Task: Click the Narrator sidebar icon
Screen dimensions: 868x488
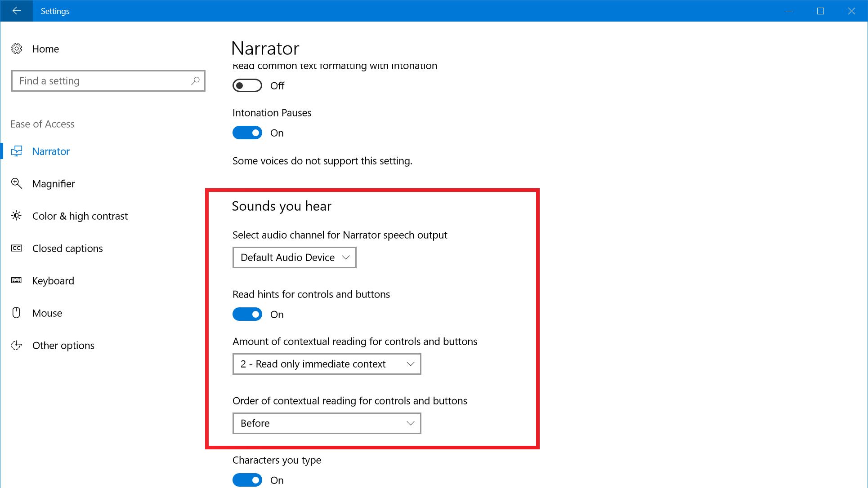Action: [x=17, y=151]
